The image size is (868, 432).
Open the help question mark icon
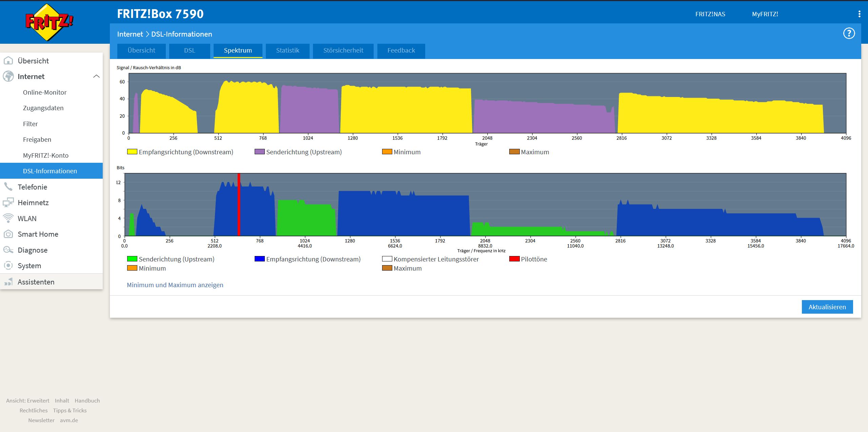coord(849,34)
